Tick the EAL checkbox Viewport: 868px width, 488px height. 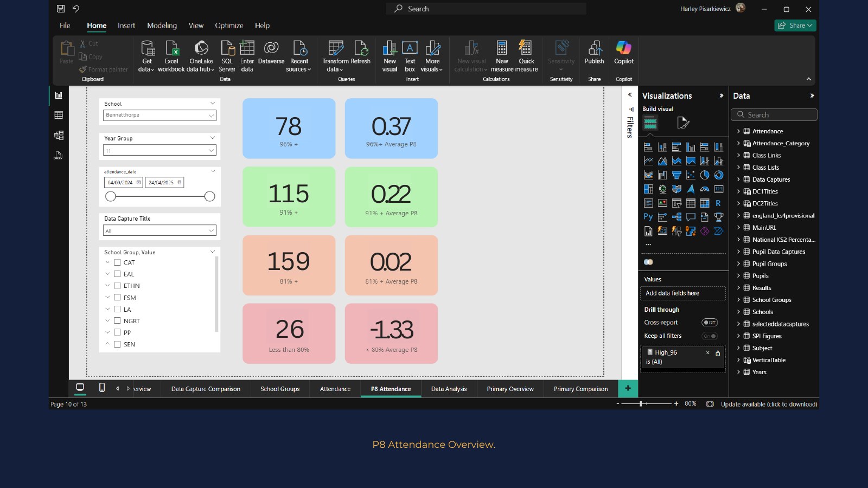click(x=117, y=274)
